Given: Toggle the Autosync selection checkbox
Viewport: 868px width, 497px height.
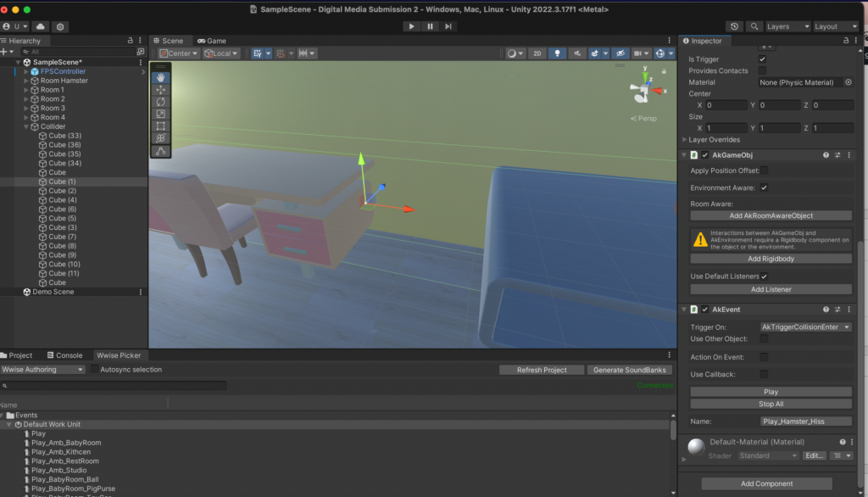Looking at the screenshot, I should coord(95,370).
